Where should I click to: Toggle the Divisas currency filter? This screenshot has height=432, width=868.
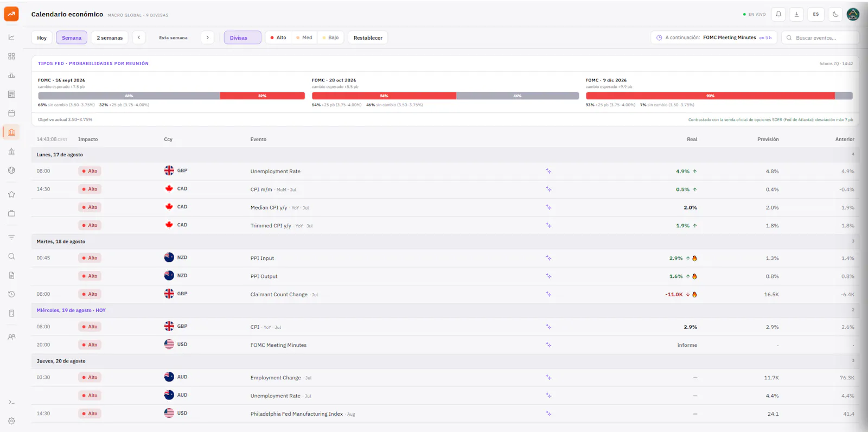tap(242, 37)
